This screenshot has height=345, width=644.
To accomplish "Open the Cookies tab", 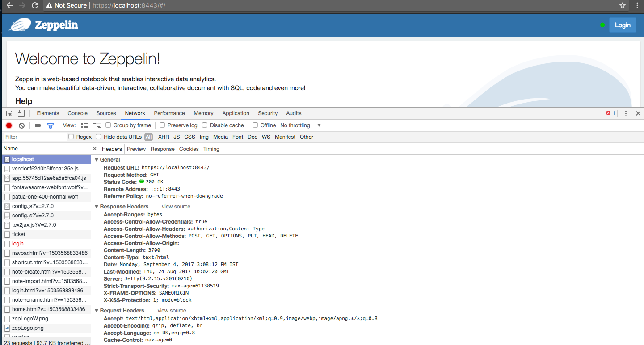I will pyautogui.click(x=189, y=149).
